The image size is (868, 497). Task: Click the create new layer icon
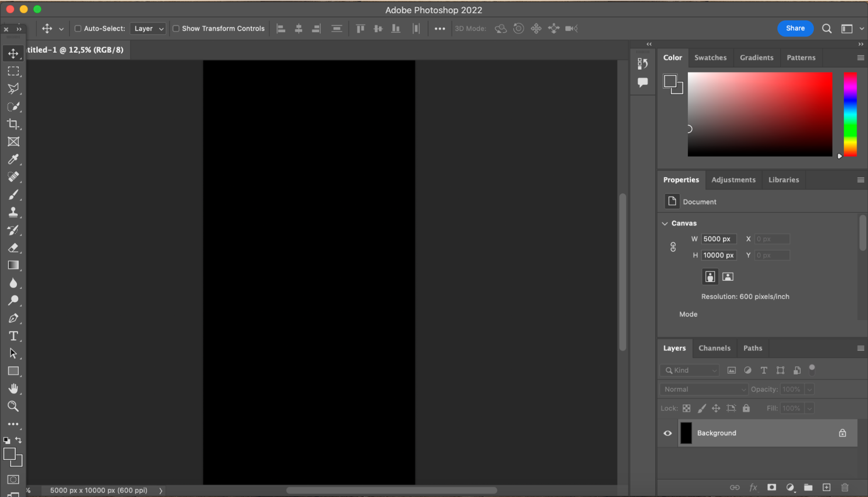click(x=826, y=487)
